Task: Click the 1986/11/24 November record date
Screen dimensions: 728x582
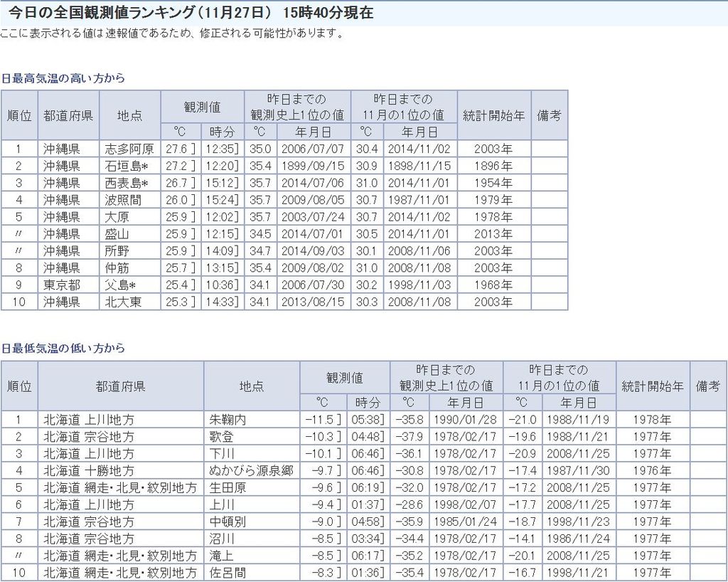Action: 579,539
